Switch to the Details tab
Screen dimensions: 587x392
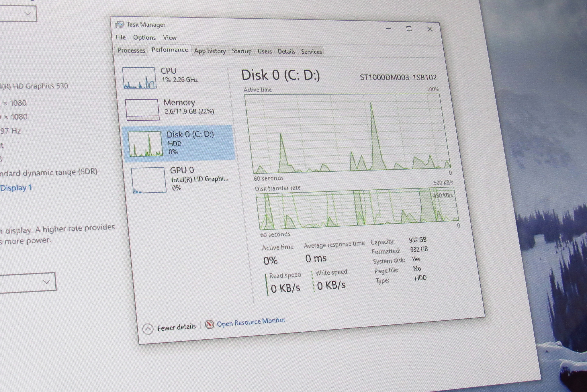pos(286,52)
